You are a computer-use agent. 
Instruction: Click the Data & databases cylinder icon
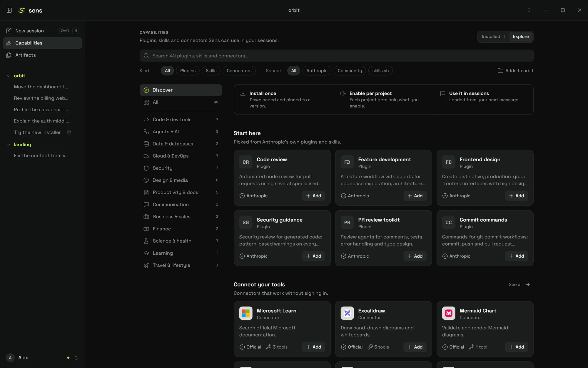pos(146,144)
